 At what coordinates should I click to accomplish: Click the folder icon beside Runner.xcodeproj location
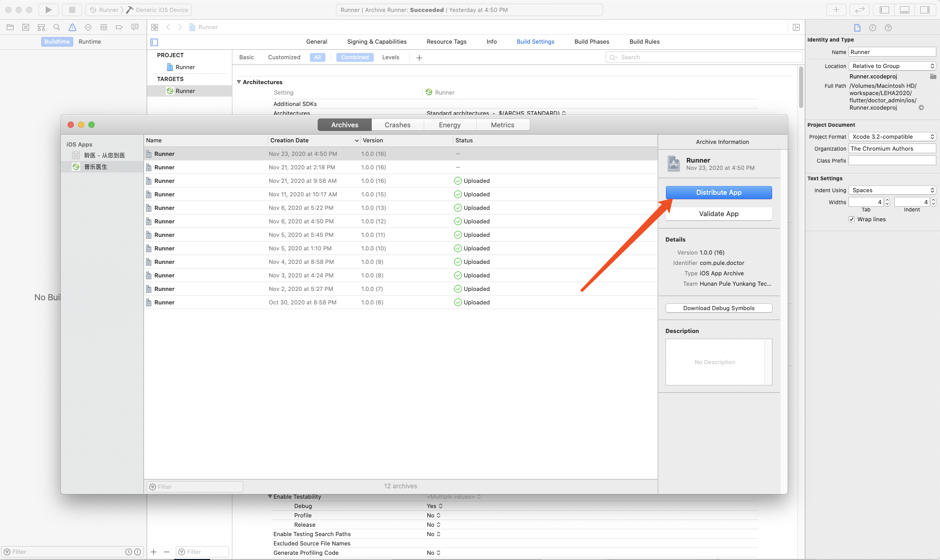[x=933, y=76]
